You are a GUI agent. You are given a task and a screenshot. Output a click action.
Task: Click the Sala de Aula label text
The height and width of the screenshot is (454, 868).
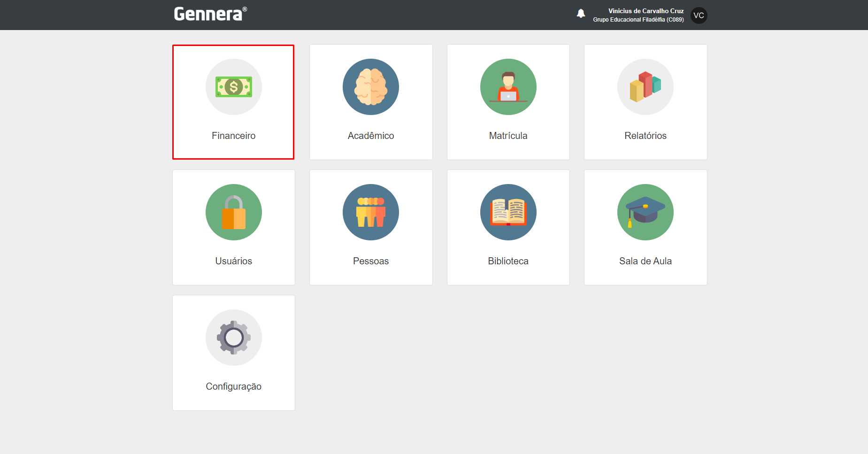645,261
